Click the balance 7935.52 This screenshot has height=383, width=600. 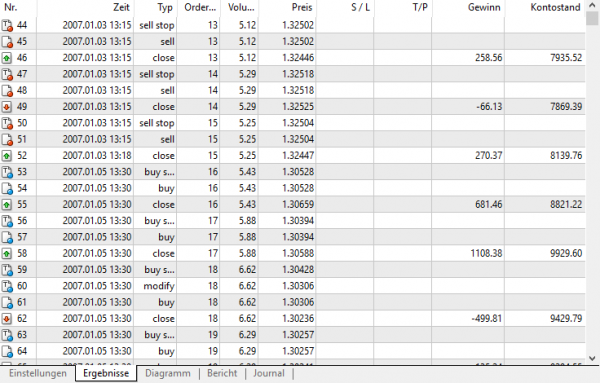[x=566, y=58]
